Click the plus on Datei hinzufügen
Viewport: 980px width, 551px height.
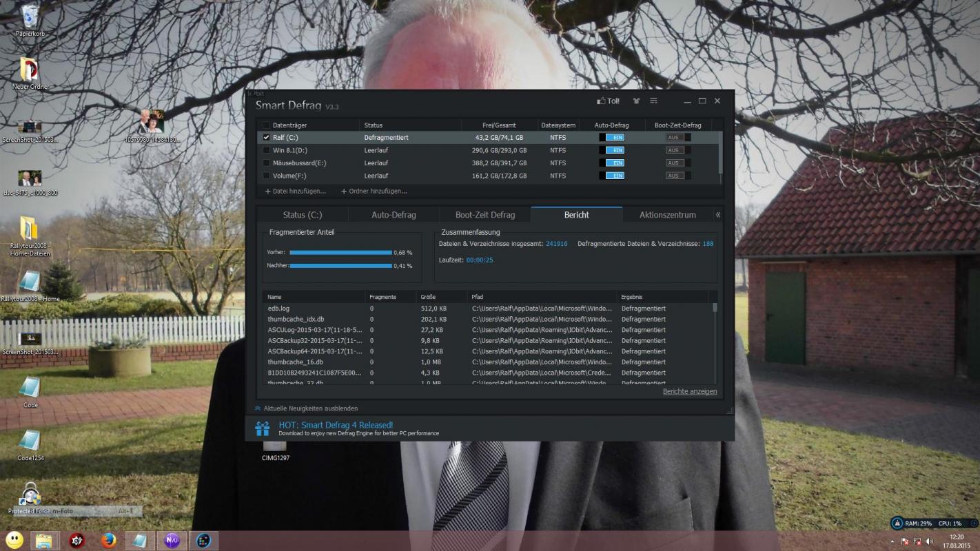tap(267, 191)
